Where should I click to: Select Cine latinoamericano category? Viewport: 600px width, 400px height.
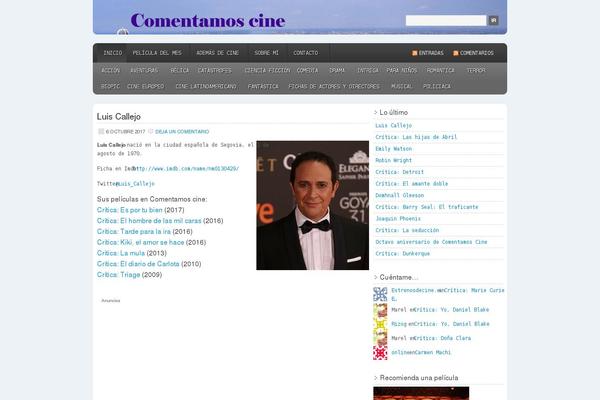(206, 87)
